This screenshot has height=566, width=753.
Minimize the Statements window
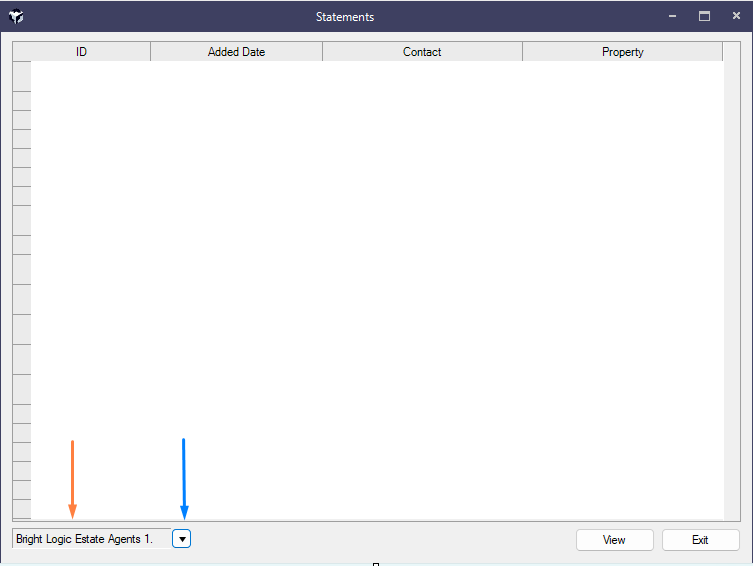point(672,17)
